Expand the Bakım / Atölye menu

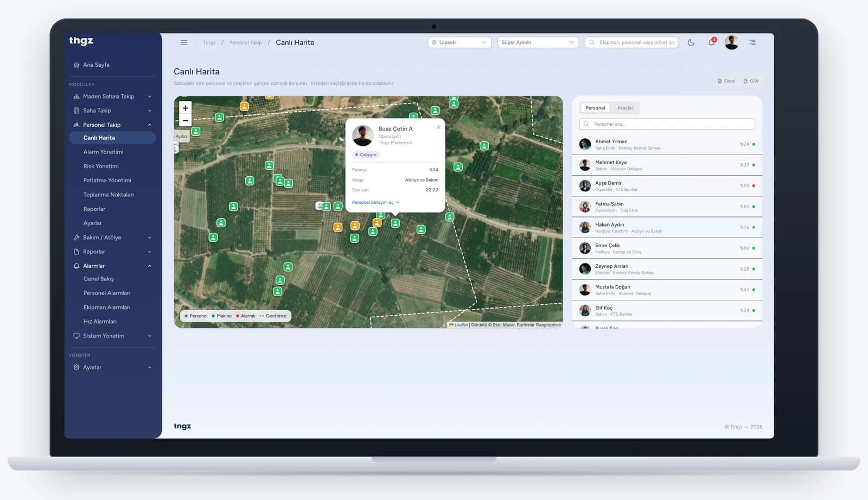pyautogui.click(x=112, y=238)
